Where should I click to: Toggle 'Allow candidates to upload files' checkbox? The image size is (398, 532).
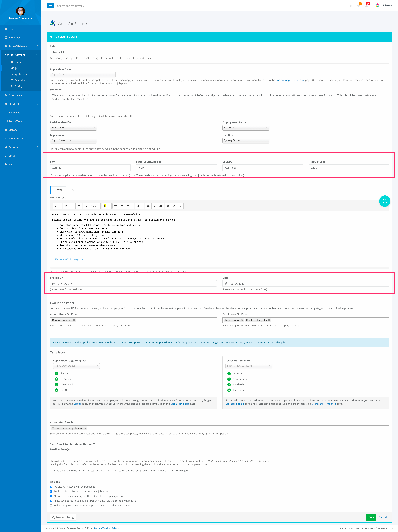51,501
